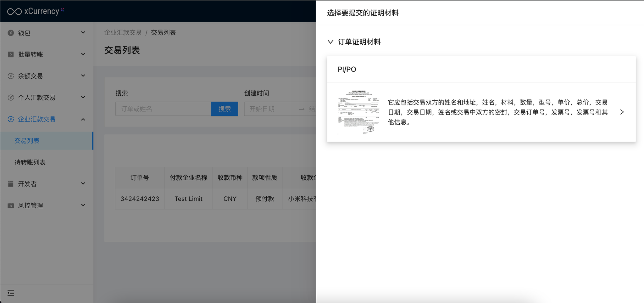Click the 企业汇款交易 sidebar icon
This screenshot has height=303, width=644.
coord(11,119)
